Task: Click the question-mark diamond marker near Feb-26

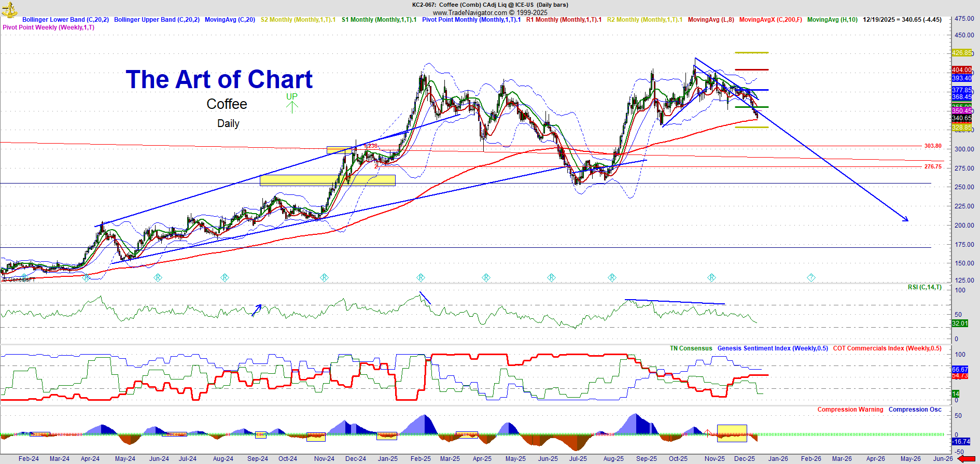Action: (811, 278)
